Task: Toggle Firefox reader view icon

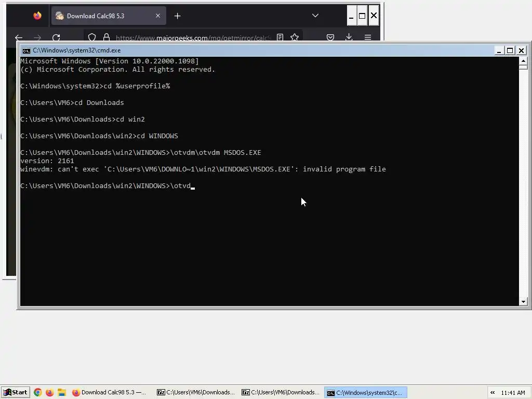Action: coord(280,37)
